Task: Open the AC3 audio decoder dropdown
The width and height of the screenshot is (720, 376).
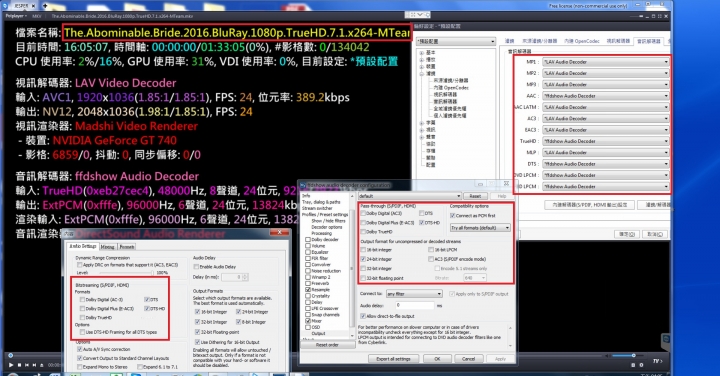Action: tap(605, 118)
